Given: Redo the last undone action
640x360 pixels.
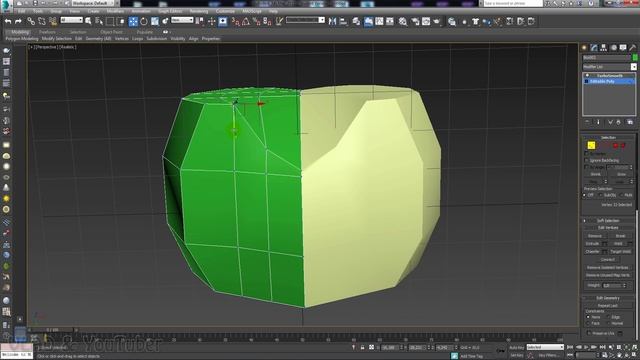Looking at the screenshot, I should [18, 21].
